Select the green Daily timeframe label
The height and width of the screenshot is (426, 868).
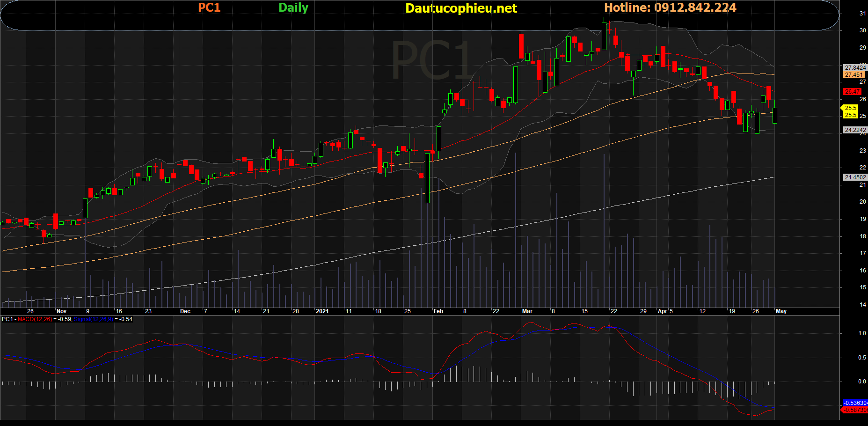(x=293, y=8)
